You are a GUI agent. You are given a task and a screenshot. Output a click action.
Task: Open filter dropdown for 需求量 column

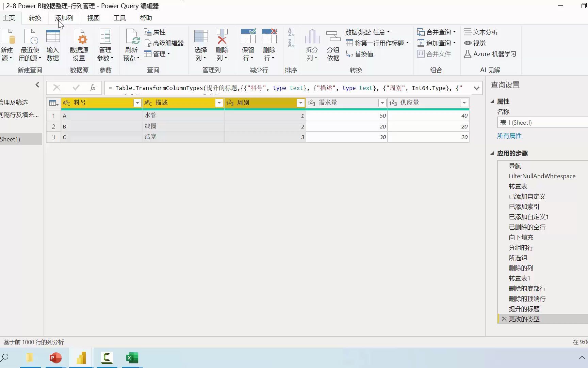[x=382, y=103]
